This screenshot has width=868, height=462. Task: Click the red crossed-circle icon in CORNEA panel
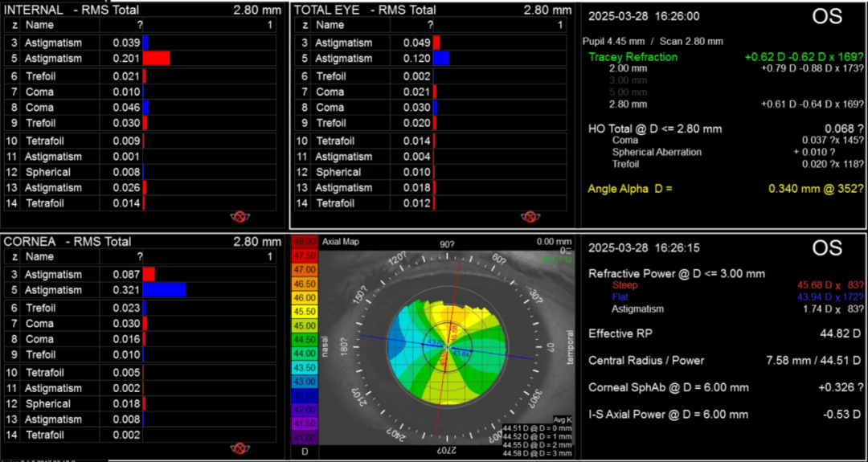[x=240, y=448]
